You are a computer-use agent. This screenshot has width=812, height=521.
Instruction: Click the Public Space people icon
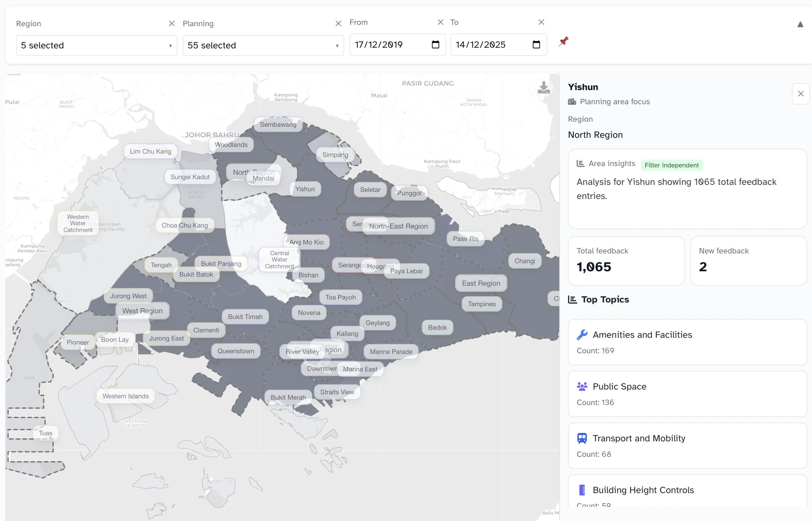coord(582,387)
